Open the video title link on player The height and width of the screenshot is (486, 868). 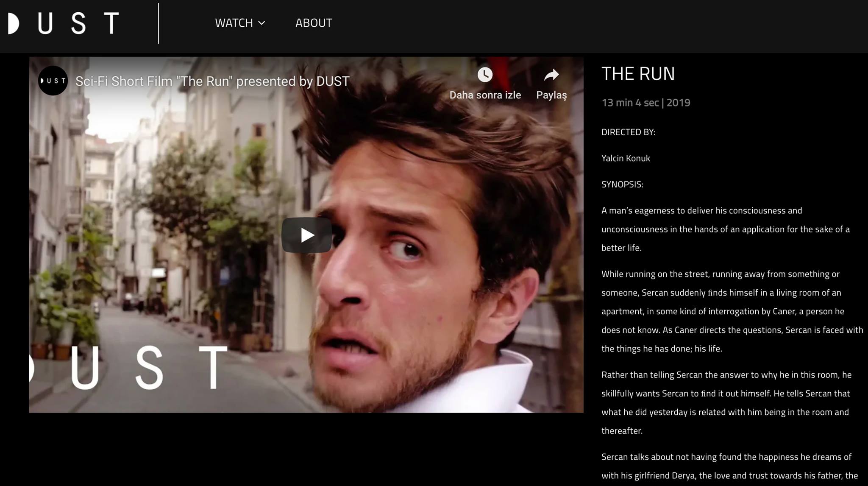[x=212, y=81]
